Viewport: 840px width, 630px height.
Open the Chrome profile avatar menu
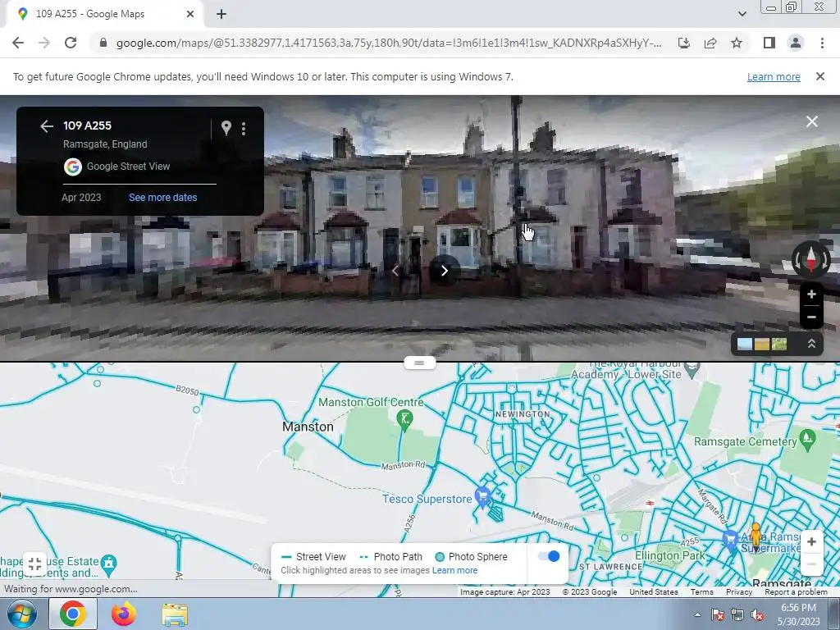click(x=796, y=43)
